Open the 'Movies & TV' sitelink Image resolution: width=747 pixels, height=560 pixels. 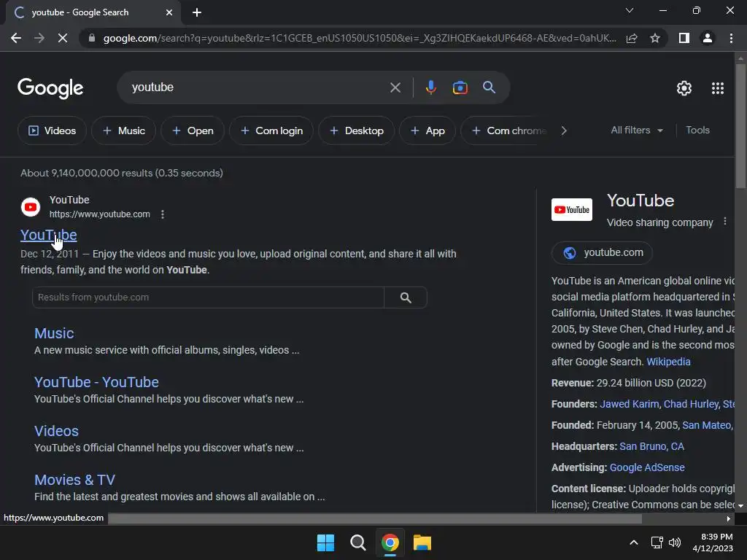click(74, 480)
